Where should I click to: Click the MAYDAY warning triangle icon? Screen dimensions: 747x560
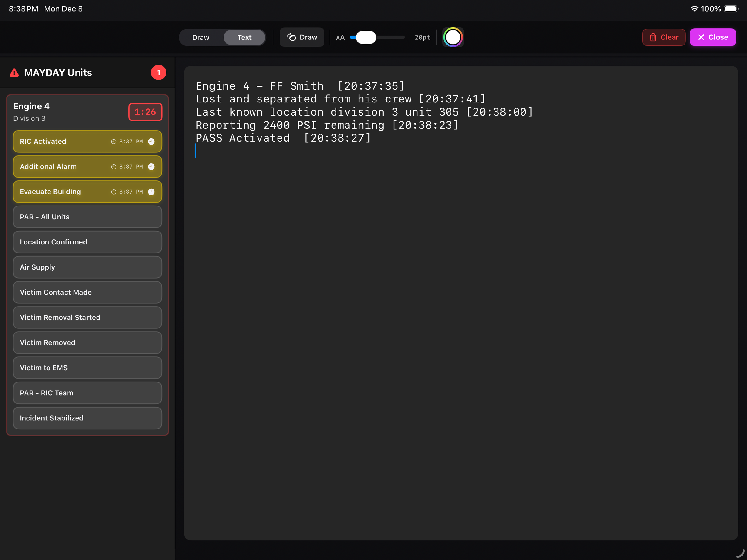pos(14,73)
